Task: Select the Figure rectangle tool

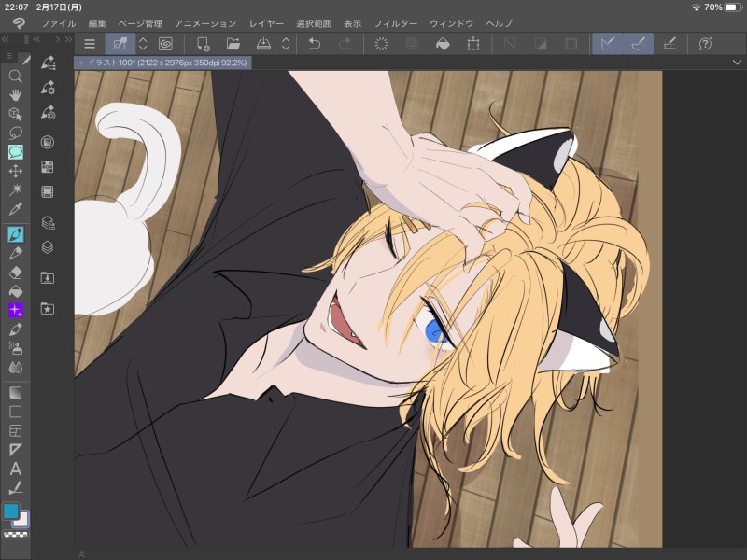Action: click(x=15, y=412)
